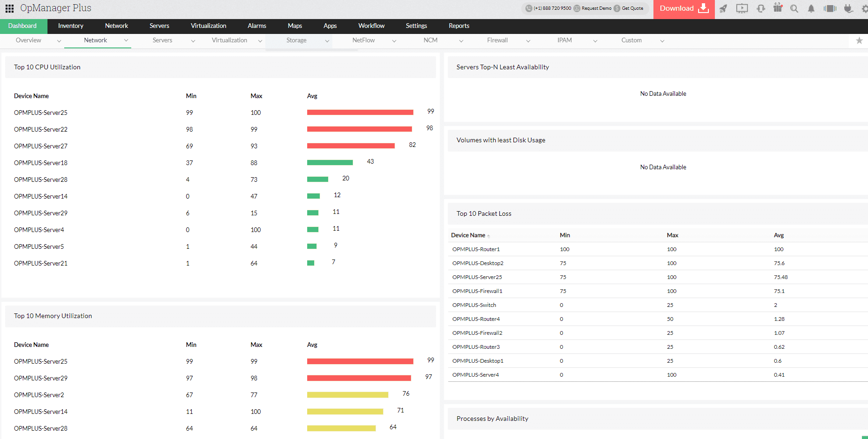The width and height of the screenshot is (868, 439).
Task: Click the headset support icon
Action: pyautogui.click(x=761, y=8)
